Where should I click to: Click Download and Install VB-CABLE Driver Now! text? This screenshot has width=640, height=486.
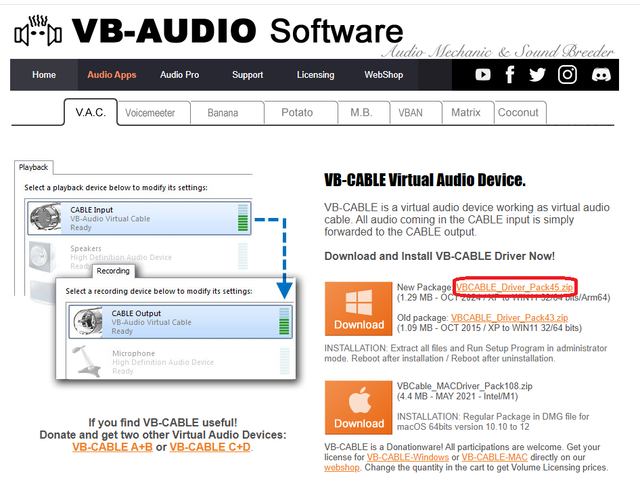click(440, 256)
